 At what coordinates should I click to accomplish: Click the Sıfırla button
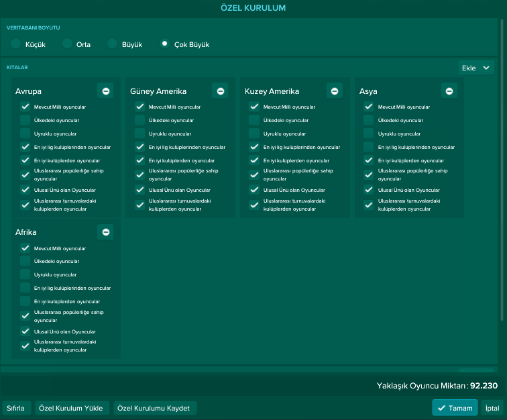point(16,408)
